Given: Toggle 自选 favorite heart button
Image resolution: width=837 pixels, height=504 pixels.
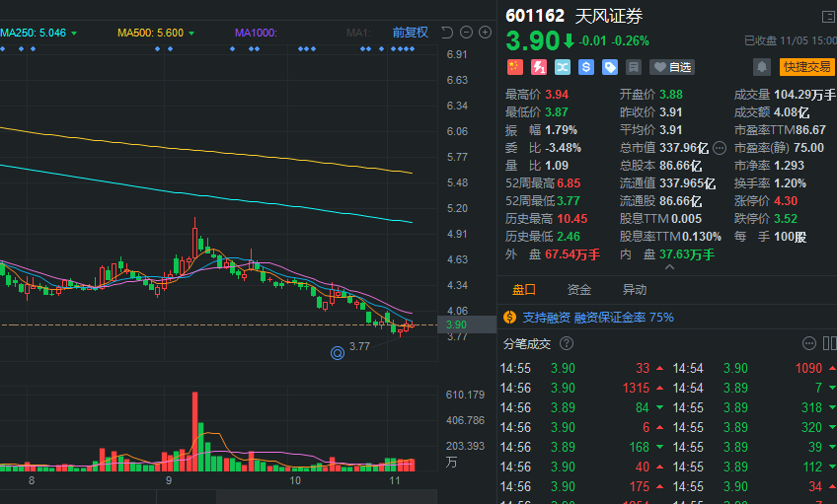Looking at the screenshot, I should [x=672, y=67].
